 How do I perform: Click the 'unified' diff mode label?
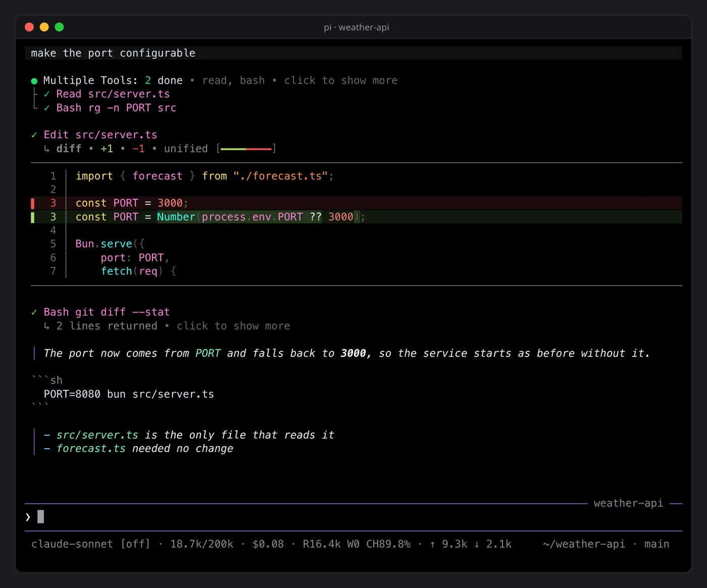coord(186,149)
